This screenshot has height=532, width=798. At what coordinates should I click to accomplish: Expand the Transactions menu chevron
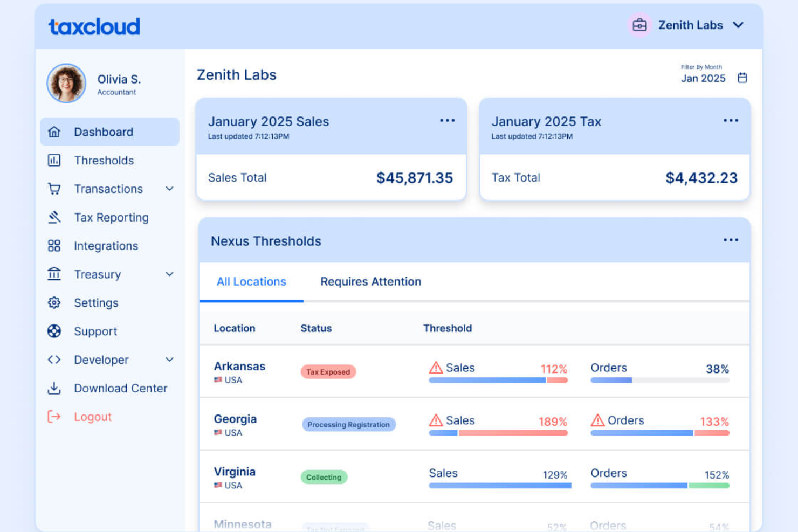pyautogui.click(x=170, y=189)
